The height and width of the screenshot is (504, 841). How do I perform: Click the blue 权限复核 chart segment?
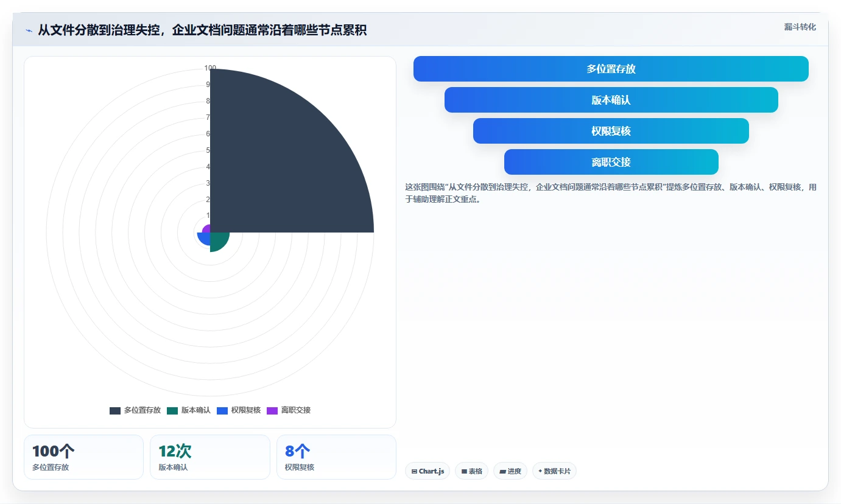(x=205, y=238)
